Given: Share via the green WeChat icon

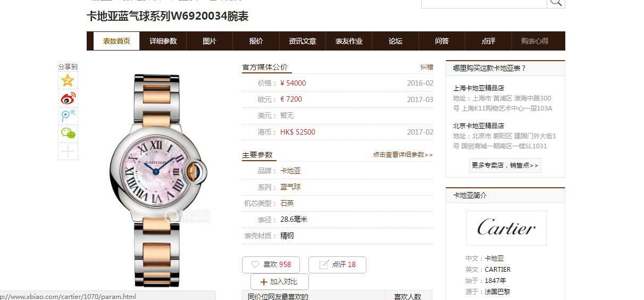Looking at the screenshot, I should (68, 134).
